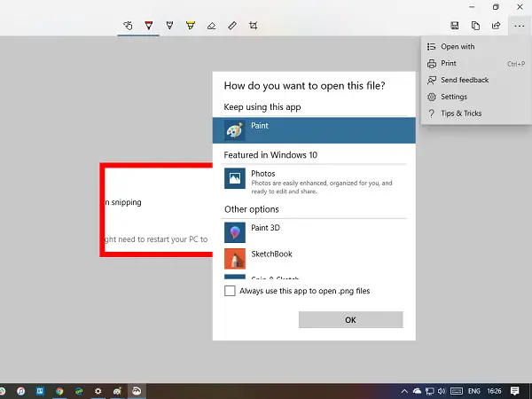532x399 pixels.
Task: Choose SketchBook from Other options
Action: (314, 259)
